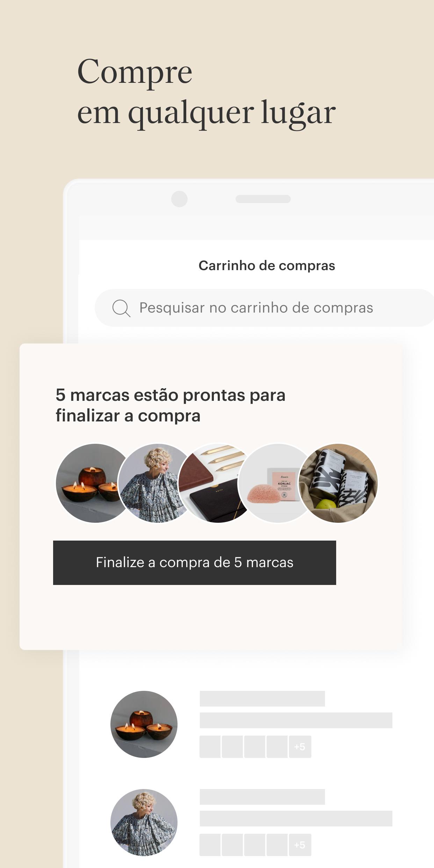
Task: Select 'Carrinho de compras' header title
Action: pos(267,266)
